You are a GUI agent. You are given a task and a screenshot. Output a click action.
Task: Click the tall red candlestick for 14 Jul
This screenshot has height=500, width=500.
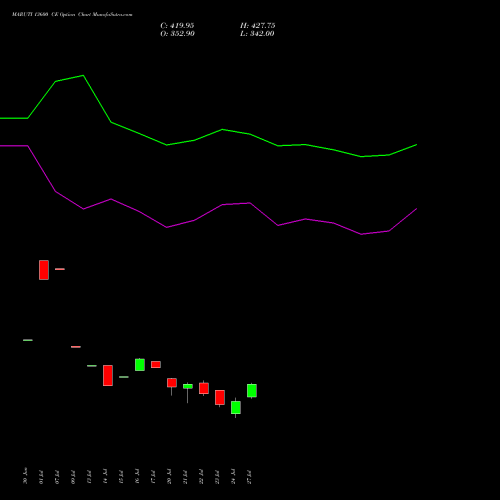click(108, 376)
